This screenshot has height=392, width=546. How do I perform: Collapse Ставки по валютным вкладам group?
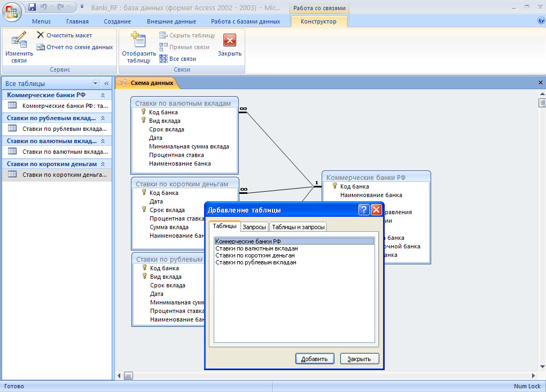point(103,141)
